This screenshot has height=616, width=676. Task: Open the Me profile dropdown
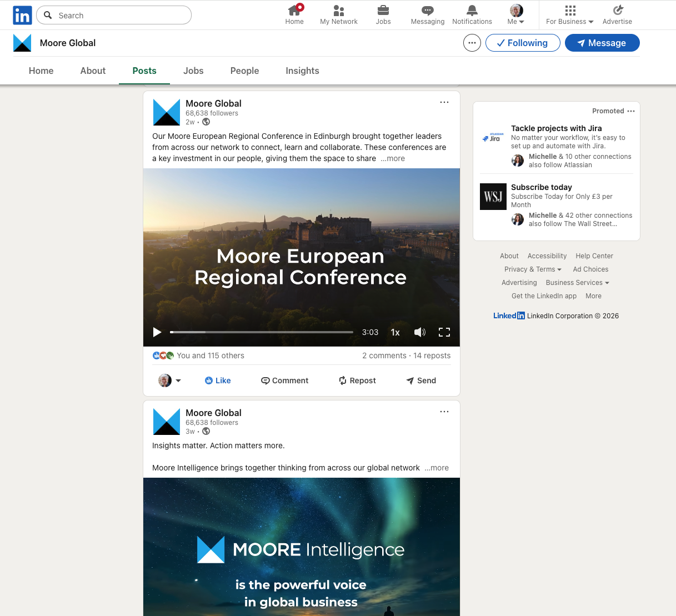coord(516,15)
